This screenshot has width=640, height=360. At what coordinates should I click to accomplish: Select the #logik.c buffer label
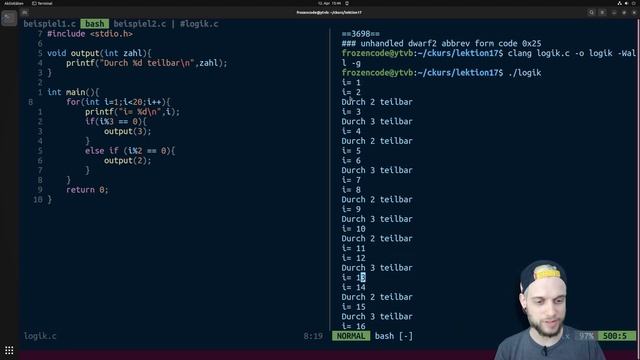199,24
